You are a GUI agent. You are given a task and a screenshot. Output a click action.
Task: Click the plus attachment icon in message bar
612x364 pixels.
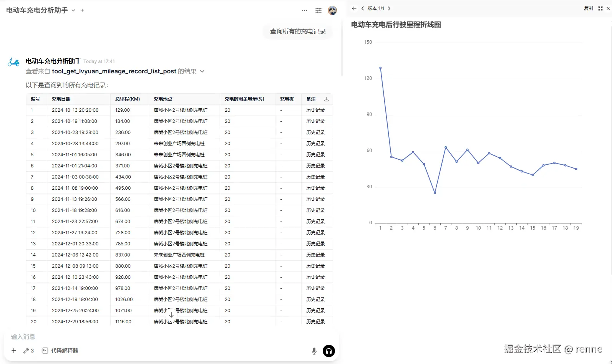pyautogui.click(x=14, y=351)
